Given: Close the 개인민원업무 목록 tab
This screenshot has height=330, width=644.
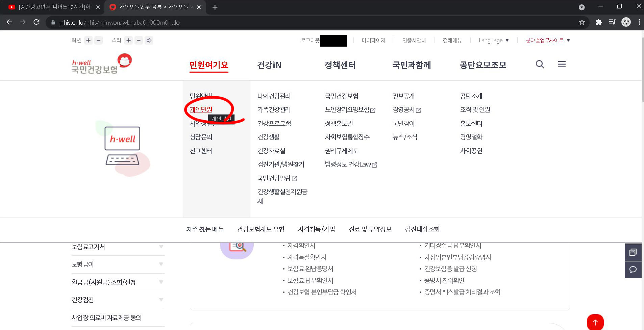Looking at the screenshot, I should 199,7.
